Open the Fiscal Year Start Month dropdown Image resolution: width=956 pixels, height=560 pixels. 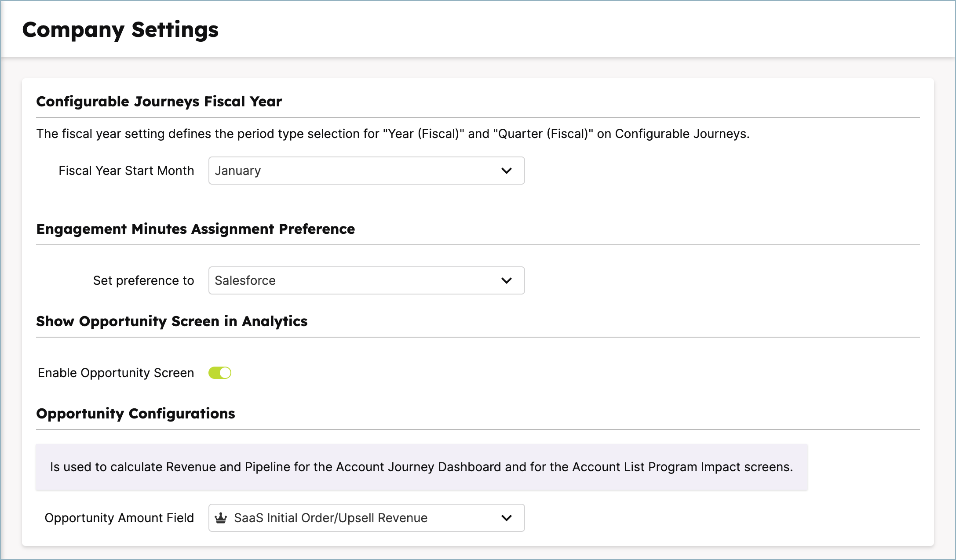click(366, 171)
